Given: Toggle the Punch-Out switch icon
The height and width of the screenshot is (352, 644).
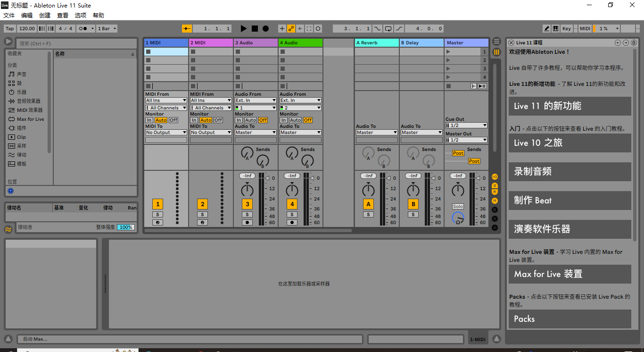Looking at the screenshot, I should [399, 29].
